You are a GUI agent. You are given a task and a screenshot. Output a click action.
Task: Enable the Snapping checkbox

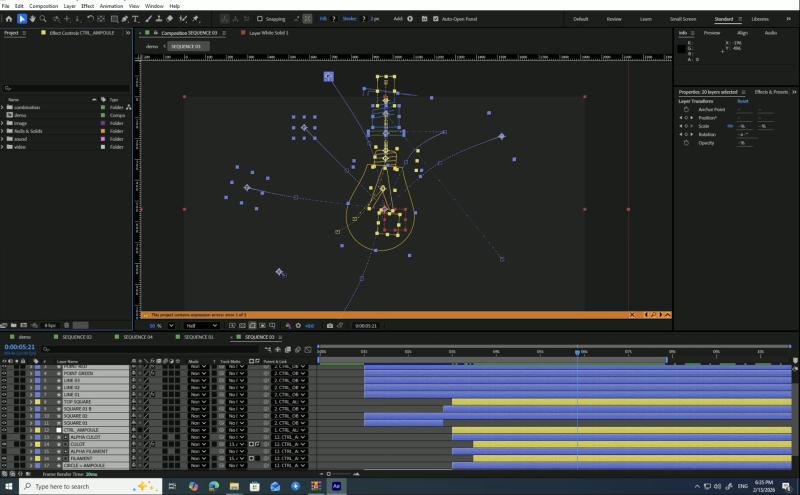click(260, 19)
